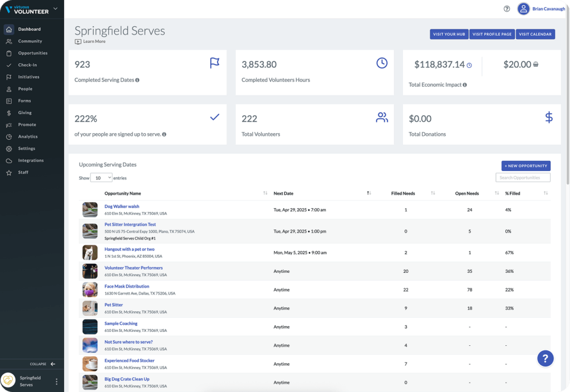Click the Check-In checkmark icon in sidebar
Image resolution: width=570 pixels, height=392 pixels.
(9, 65)
